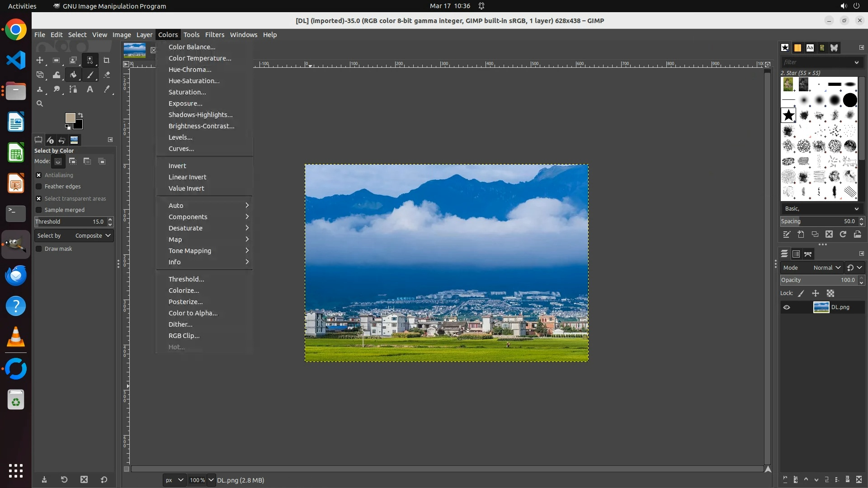The height and width of the screenshot is (488, 868).
Task: Select the Zoom magnifier tool
Action: [x=40, y=103]
